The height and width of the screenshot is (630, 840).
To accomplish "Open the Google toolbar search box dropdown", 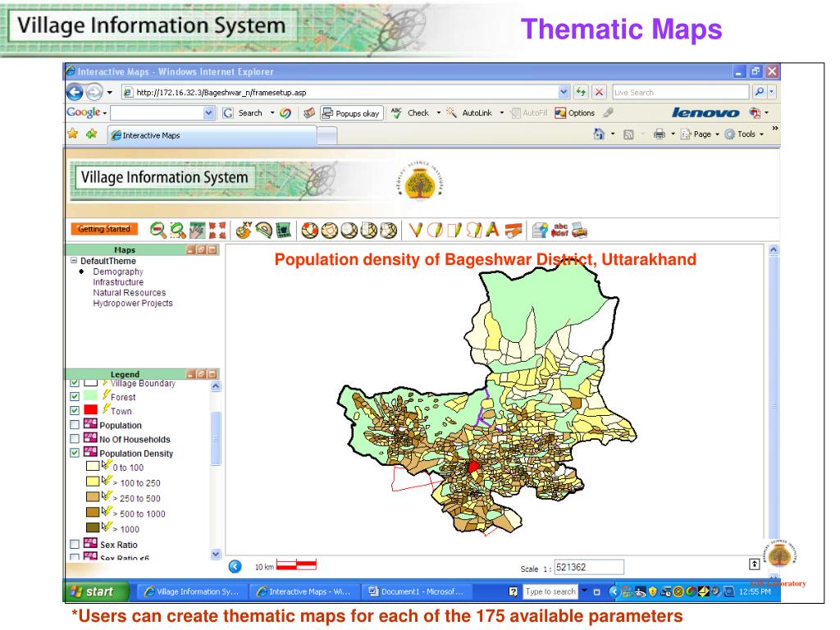I will (x=208, y=113).
